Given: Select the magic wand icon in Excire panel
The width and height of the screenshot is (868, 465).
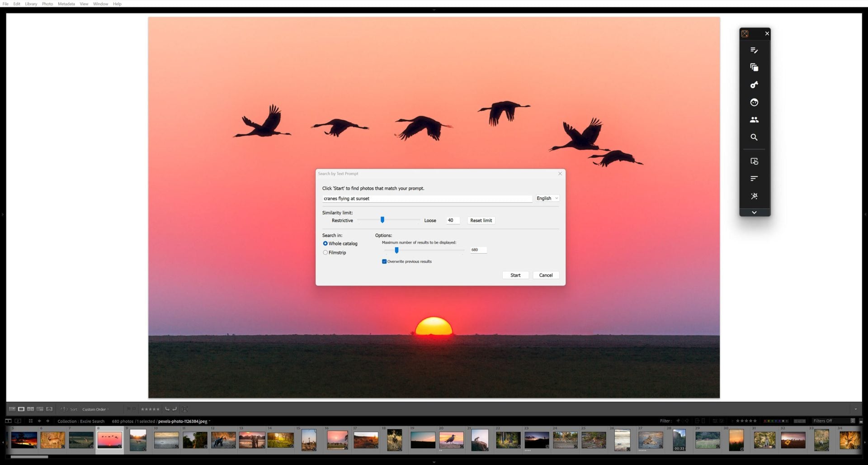Looking at the screenshot, I should (x=754, y=196).
